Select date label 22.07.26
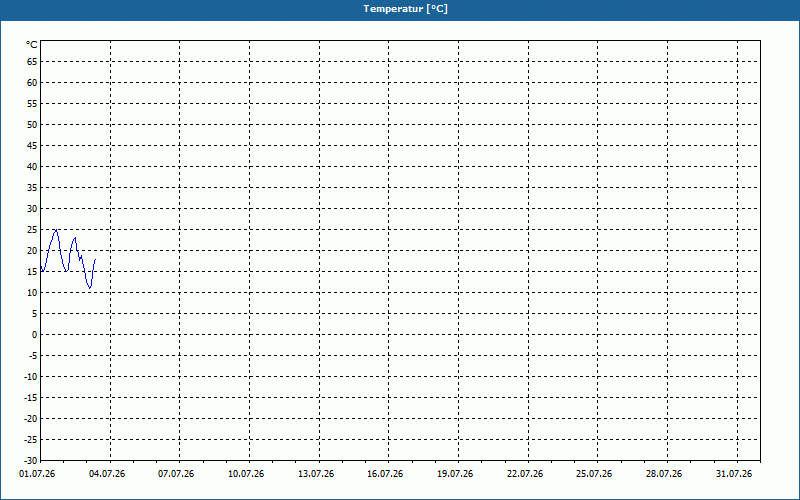The image size is (800, 500). point(525,474)
